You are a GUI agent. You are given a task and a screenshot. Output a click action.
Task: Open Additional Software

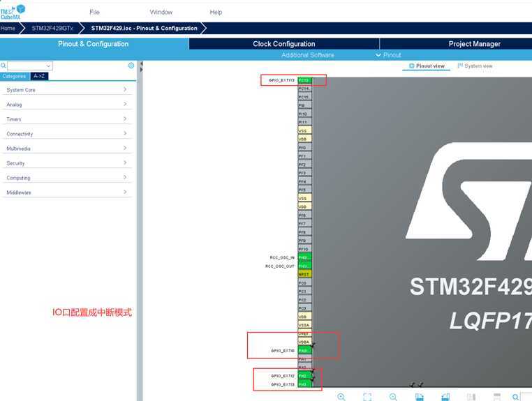pos(308,55)
